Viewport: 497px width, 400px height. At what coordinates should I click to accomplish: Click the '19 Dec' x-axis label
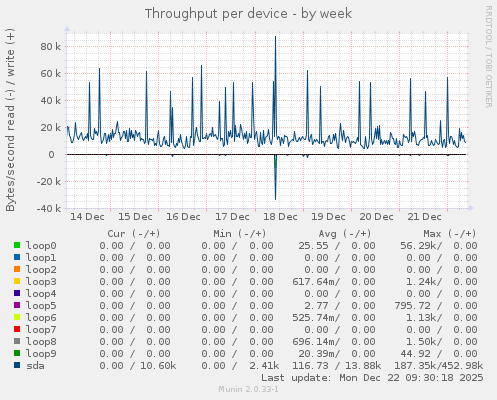pyautogui.click(x=328, y=217)
